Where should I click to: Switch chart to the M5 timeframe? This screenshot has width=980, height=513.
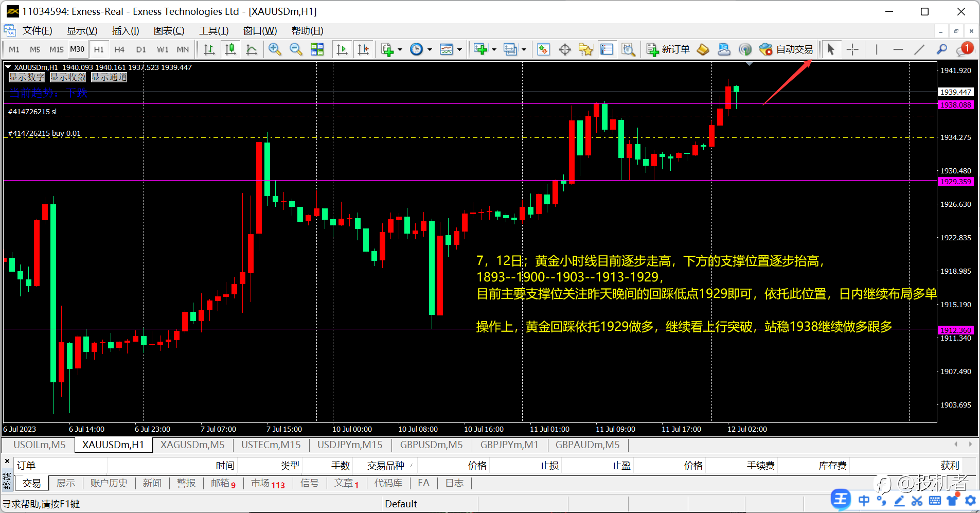[35, 49]
